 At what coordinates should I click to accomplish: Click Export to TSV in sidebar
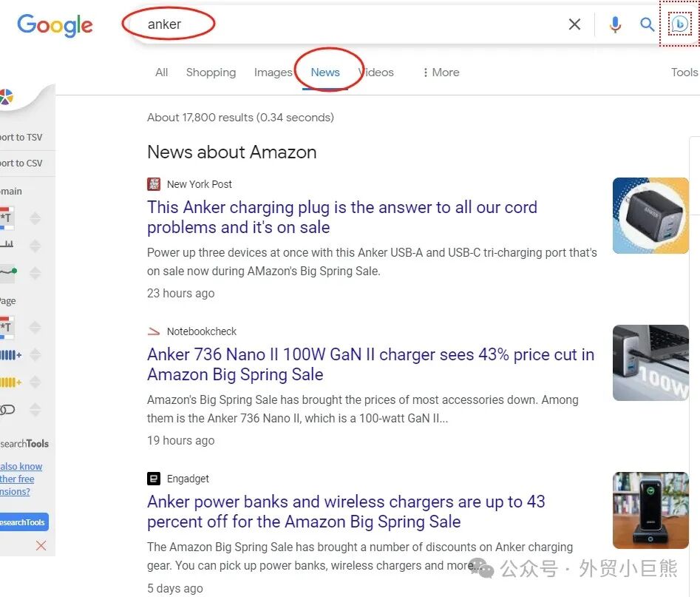click(21, 137)
